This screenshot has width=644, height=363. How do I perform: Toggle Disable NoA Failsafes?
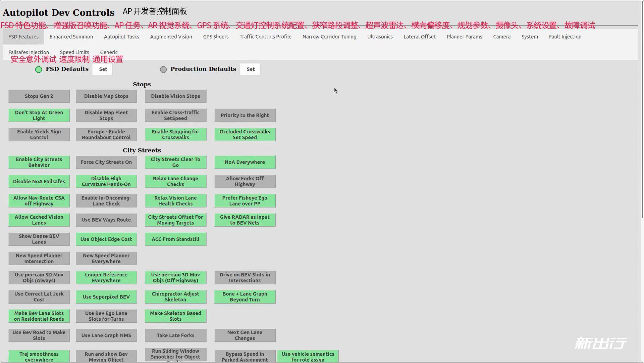(x=39, y=181)
